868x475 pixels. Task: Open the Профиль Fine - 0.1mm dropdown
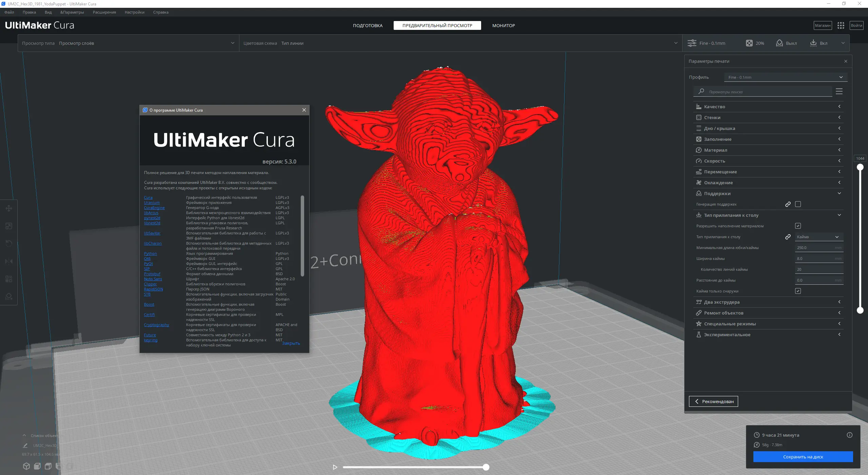coord(785,77)
